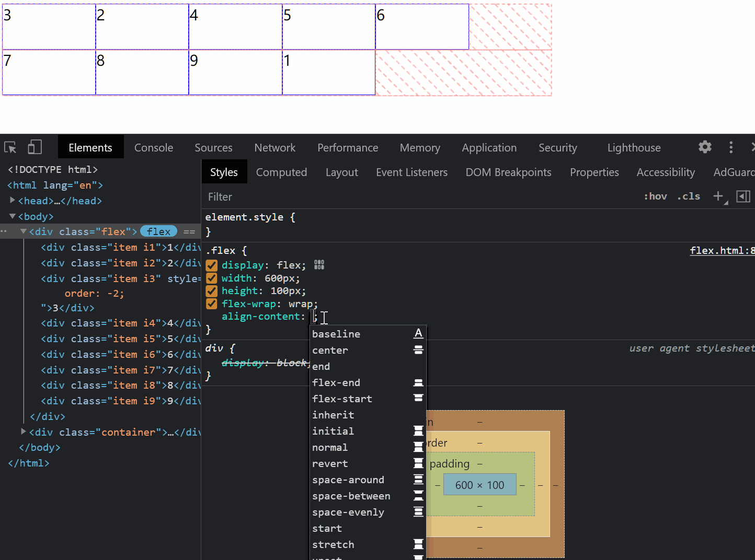This screenshot has height=560, width=755.
Task: Open the Layout sub-tab
Action: coord(342,172)
